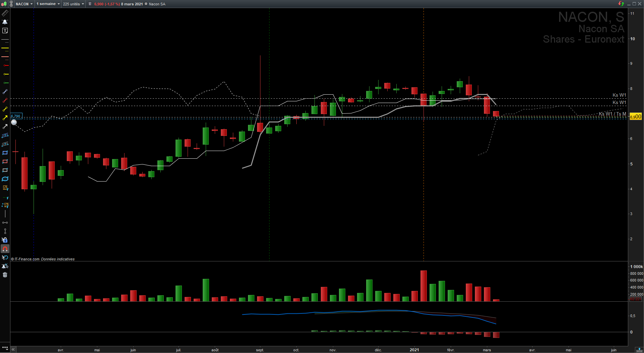Image resolution: width=644 pixels, height=353 pixels.
Task: Select the vertical two-point segment tool
Action: [x=5, y=231]
